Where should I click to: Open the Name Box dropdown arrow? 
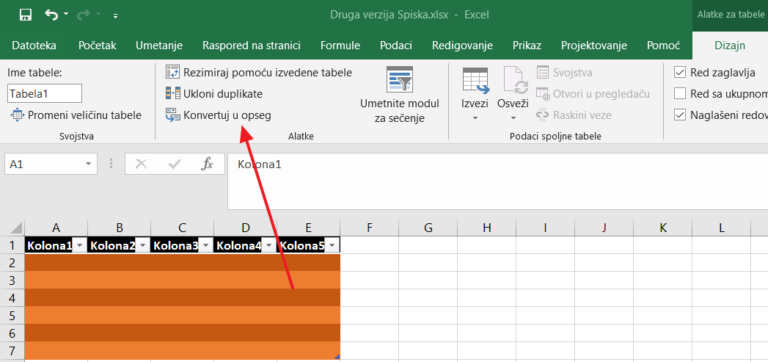(89, 165)
